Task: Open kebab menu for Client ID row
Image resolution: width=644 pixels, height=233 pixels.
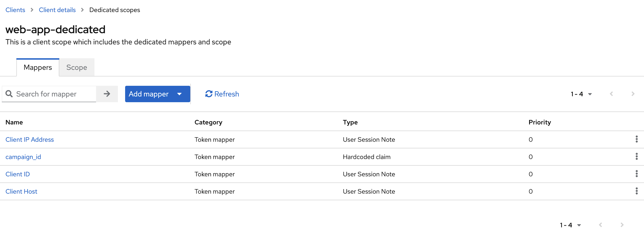Action: click(x=637, y=174)
